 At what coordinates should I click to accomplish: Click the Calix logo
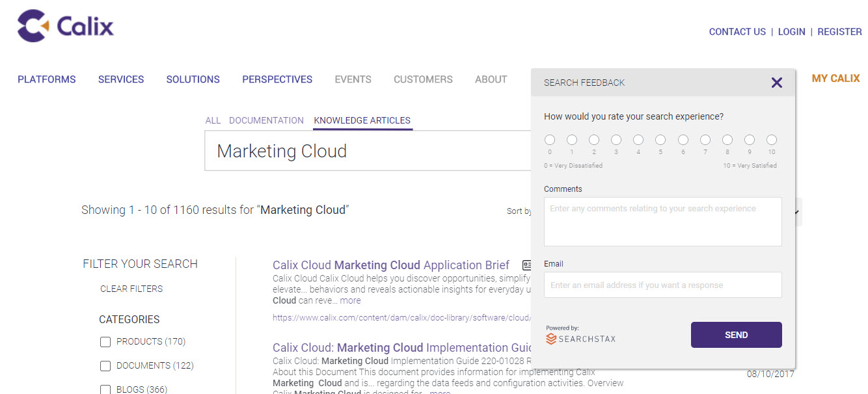coord(64,26)
